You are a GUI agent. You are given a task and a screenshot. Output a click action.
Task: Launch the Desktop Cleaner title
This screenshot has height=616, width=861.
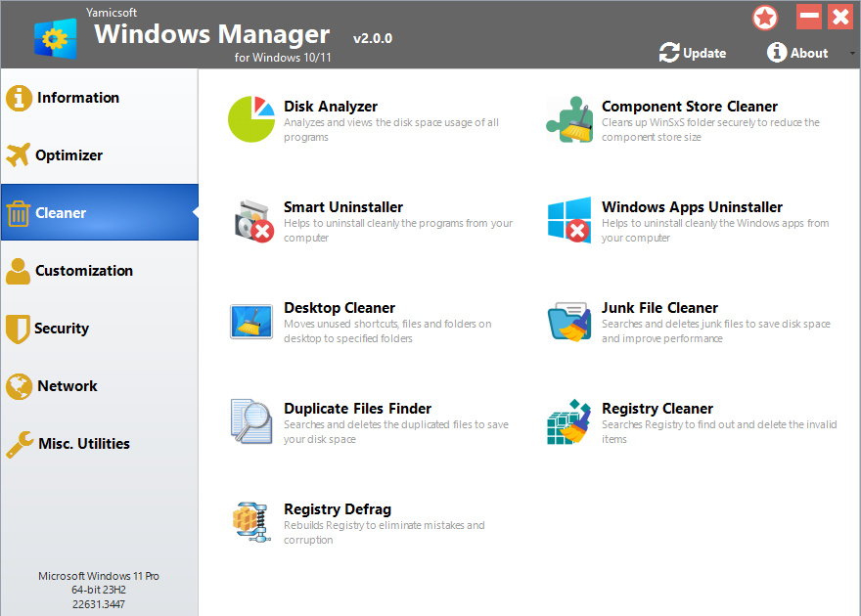340,308
